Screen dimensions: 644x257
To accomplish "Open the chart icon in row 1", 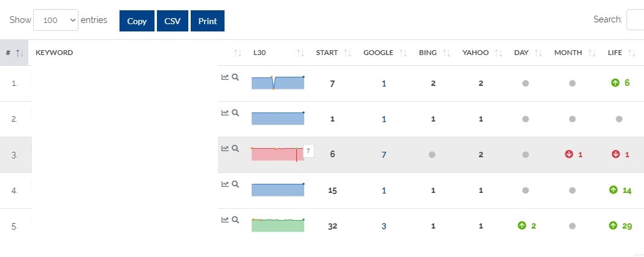I will click(x=225, y=77).
